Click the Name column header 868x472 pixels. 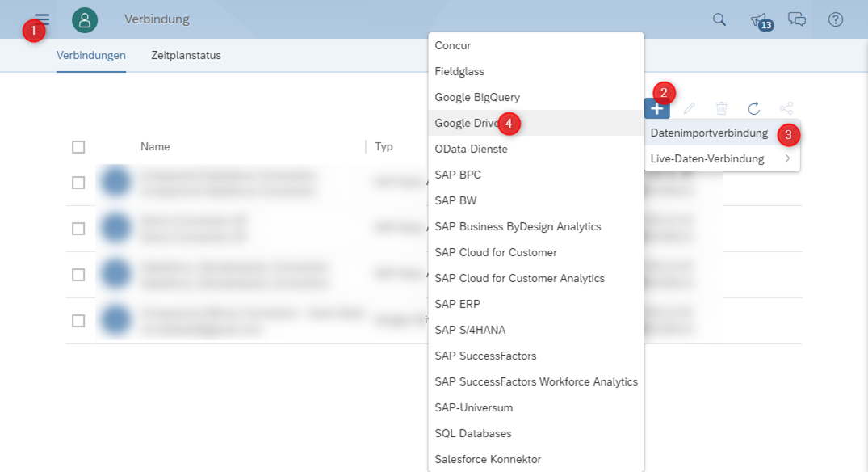coord(155,147)
